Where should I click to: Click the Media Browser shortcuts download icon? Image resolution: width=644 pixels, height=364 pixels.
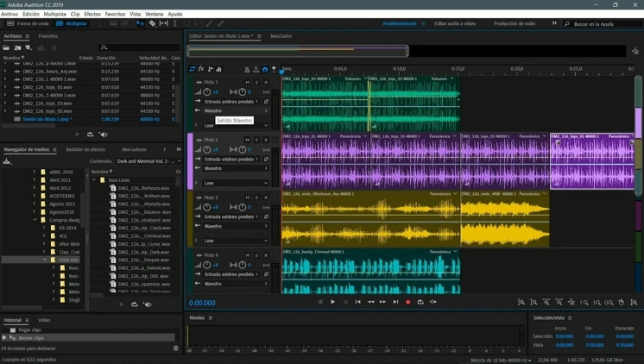click(x=7, y=161)
